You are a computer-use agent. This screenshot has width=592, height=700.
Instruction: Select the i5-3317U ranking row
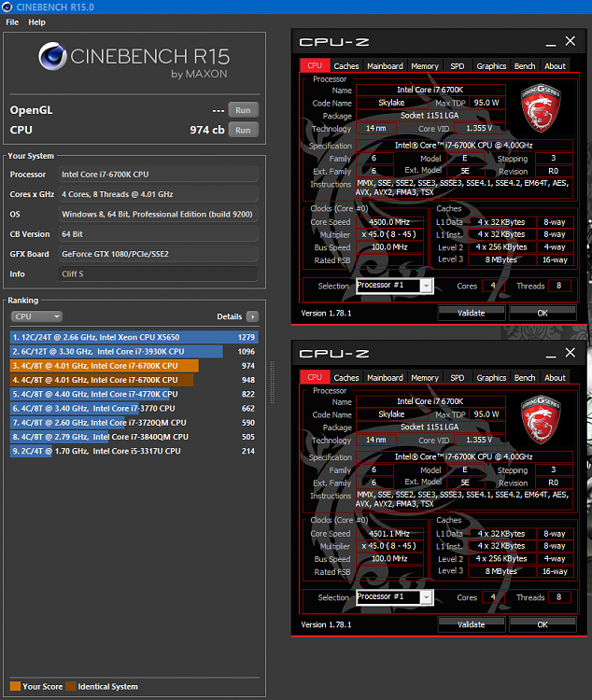134,452
